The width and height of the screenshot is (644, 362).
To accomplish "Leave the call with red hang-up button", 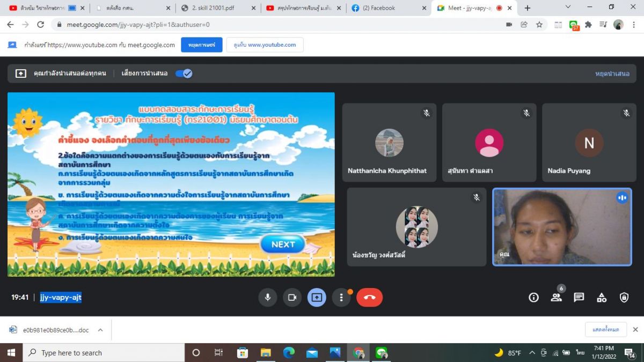I will coord(369,297).
